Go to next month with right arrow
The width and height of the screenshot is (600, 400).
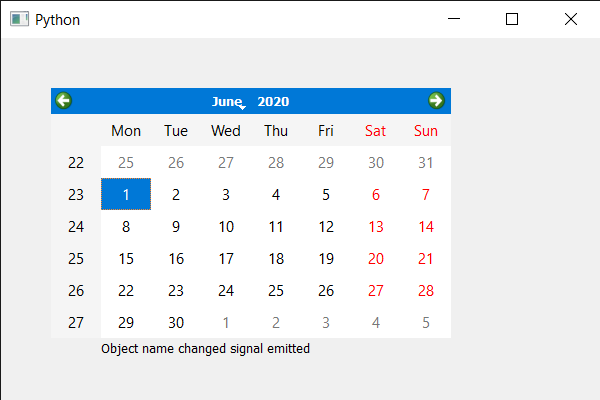436,100
